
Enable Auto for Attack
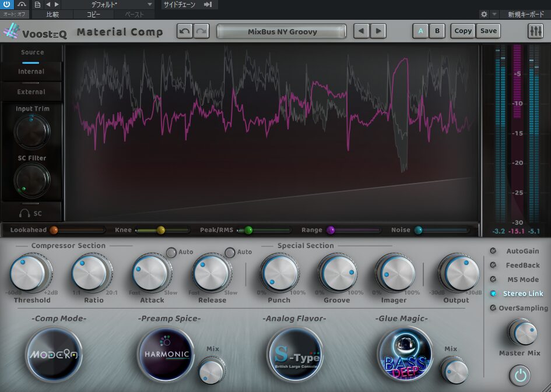pos(171,252)
